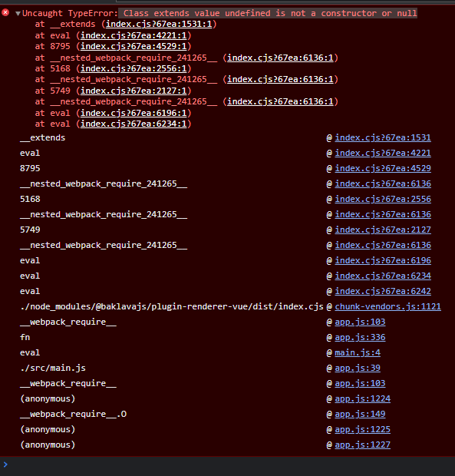455x476 pixels.
Task: Follow the index.cjs?67ea:6242 source link
Action: click(383, 292)
